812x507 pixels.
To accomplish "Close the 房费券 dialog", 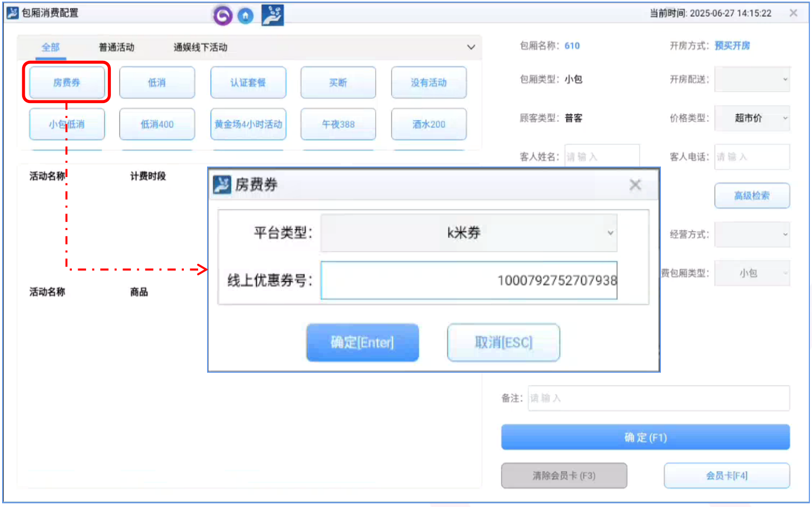I will 636,185.
